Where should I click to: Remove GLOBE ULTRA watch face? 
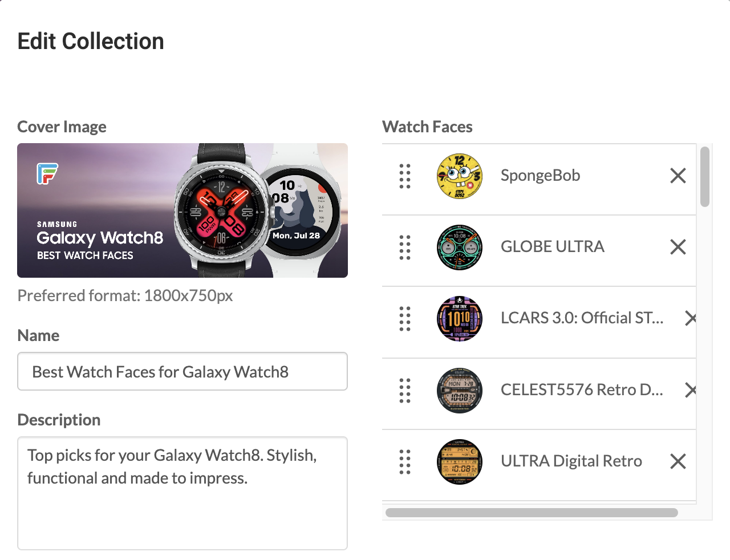[678, 247]
